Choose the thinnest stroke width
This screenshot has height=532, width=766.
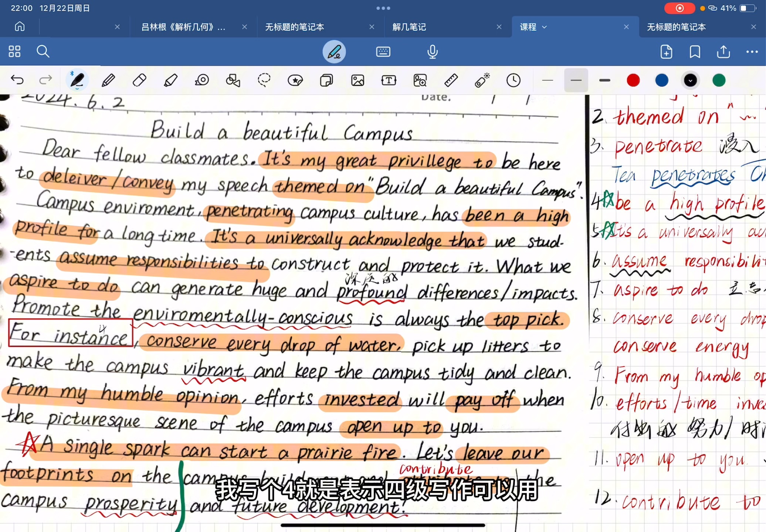coord(548,80)
